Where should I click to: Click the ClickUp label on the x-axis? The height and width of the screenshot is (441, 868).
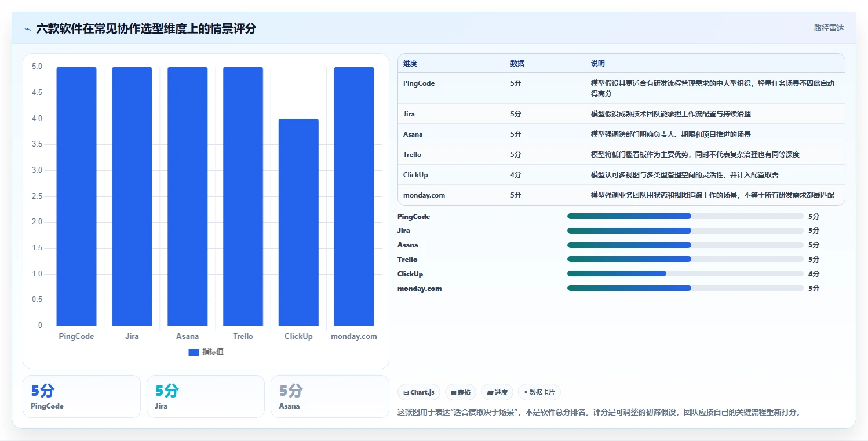(x=298, y=337)
